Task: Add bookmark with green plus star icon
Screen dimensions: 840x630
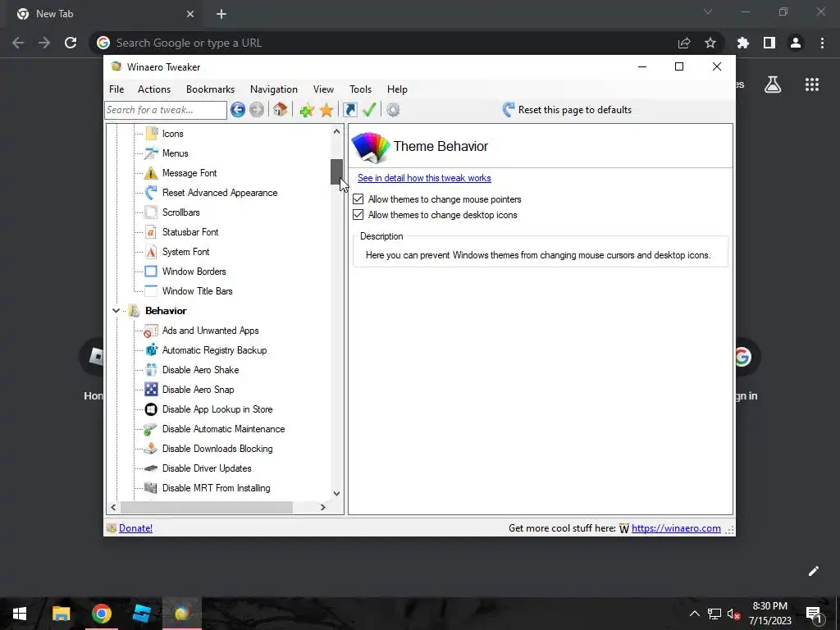Action: [x=307, y=111]
